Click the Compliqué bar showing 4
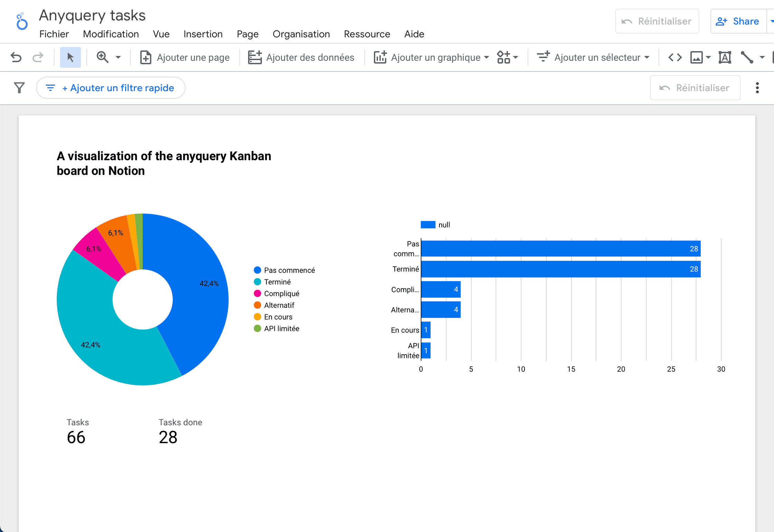Viewport: 774px width, 532px height. tap(441, 289)
